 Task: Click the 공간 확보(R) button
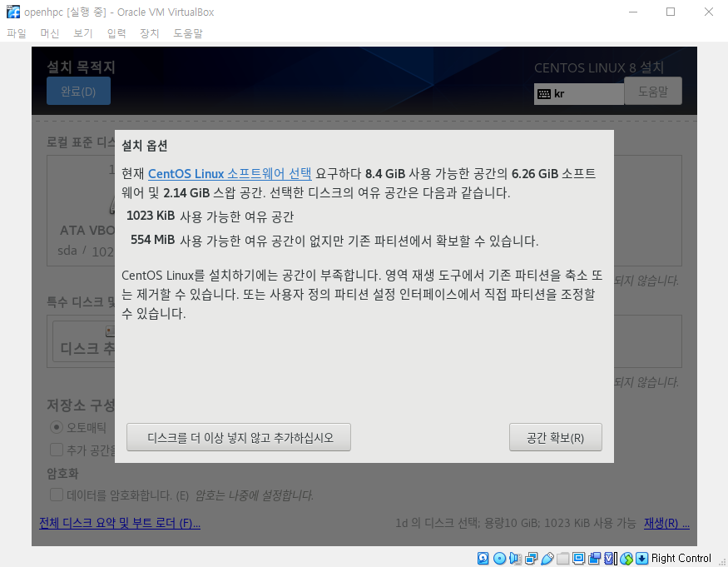pos(555,437)
